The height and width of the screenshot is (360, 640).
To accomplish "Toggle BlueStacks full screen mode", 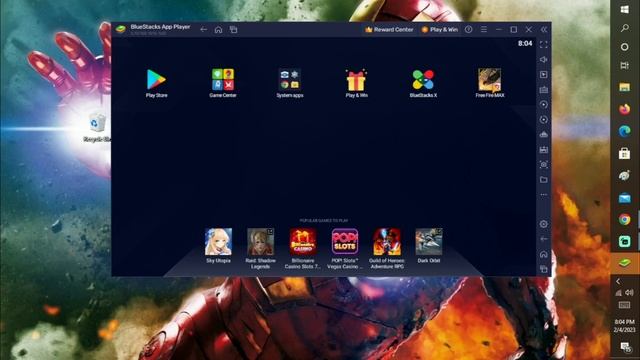I will point(544,44).
